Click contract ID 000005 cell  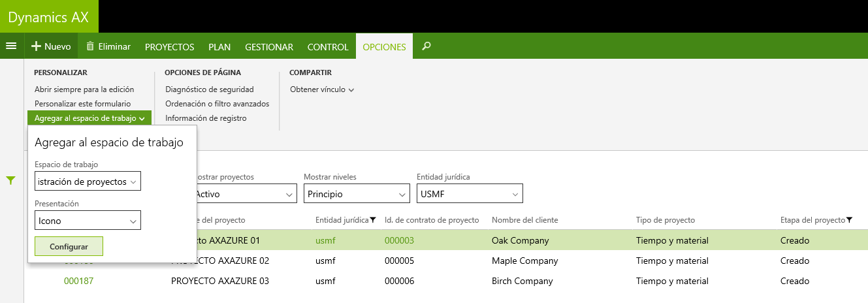(399, 261)
